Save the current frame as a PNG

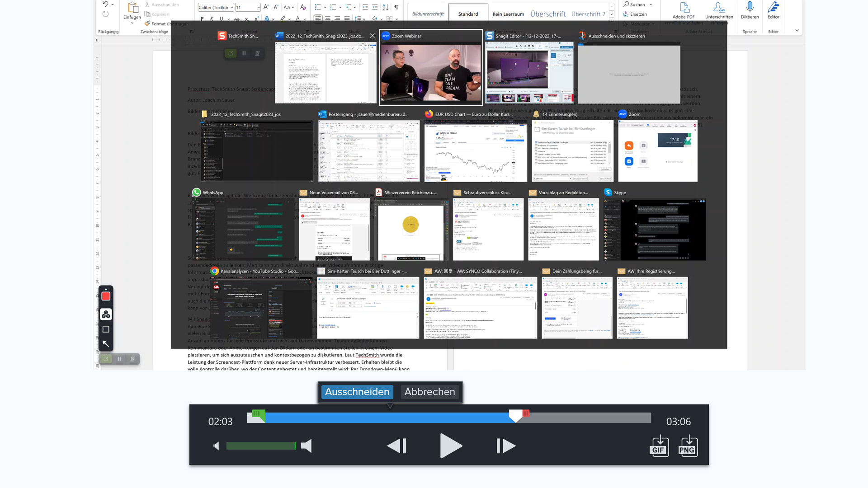click(x=688, y=446)
